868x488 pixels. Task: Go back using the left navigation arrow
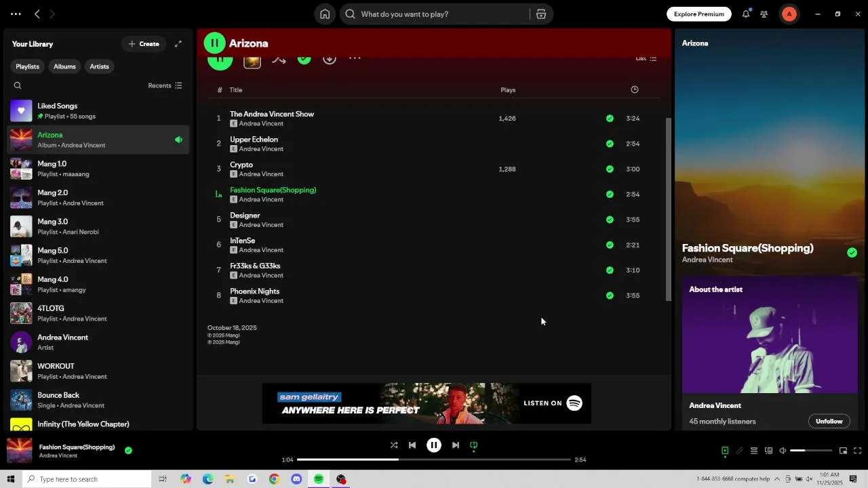pos(37,14)
